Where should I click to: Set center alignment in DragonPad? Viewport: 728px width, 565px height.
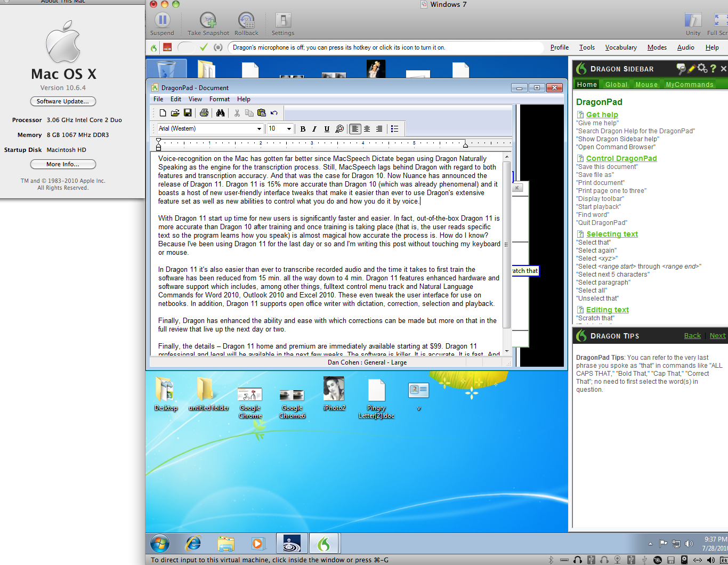pos(367,128)
